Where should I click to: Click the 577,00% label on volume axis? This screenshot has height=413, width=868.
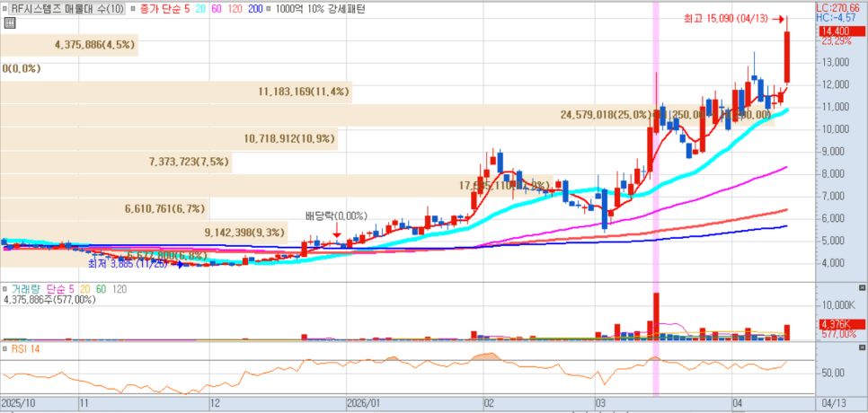point(838,335)
